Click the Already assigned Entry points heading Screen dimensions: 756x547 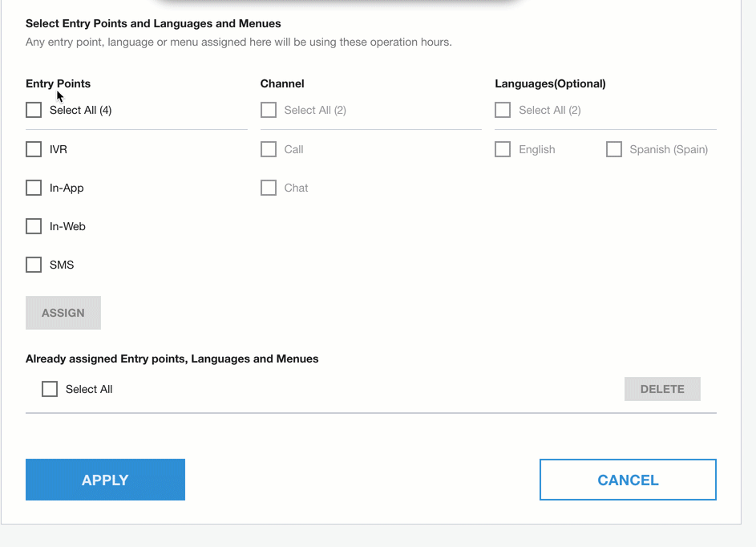tap(172, 359)
